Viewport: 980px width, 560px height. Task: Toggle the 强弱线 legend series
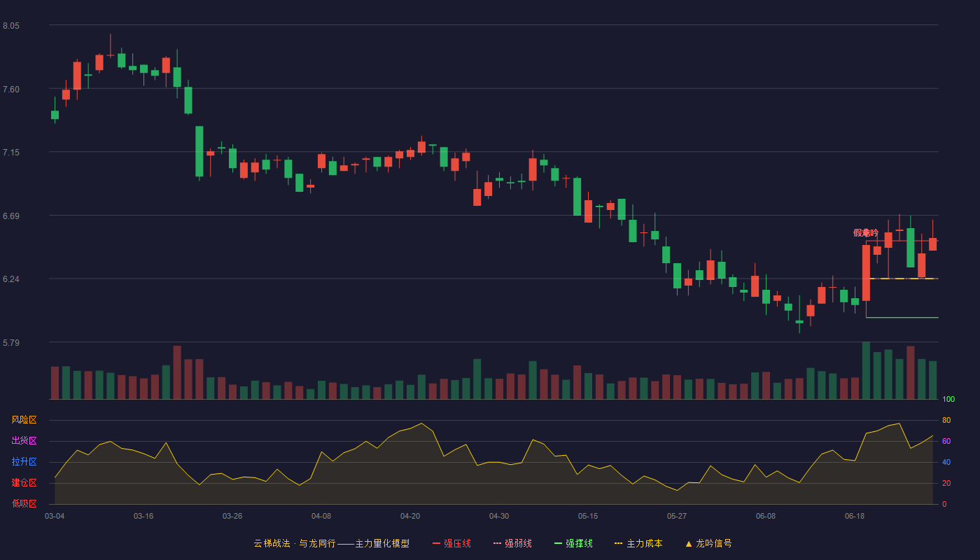pyautogui.click(x=512, y=543)
